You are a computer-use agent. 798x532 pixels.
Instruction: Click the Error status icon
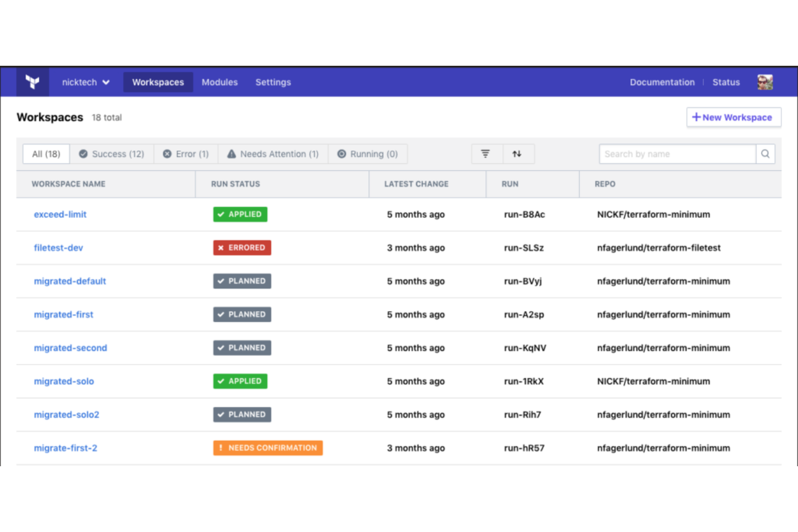click(x=167, y=154)
